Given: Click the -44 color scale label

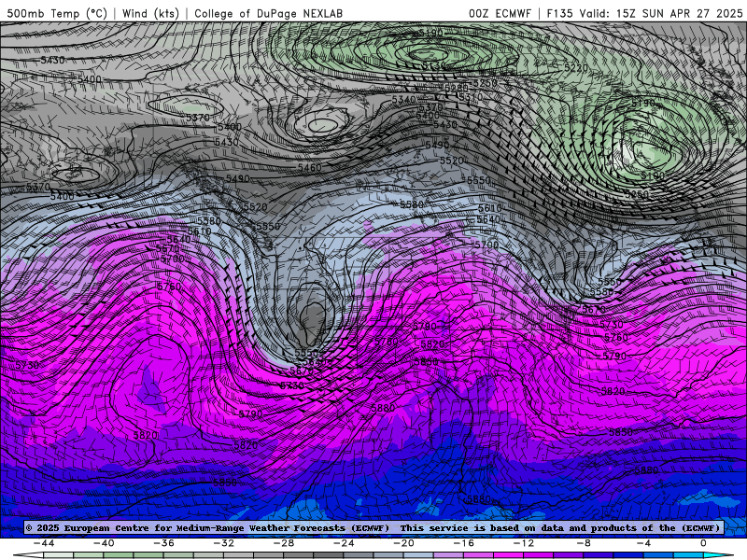Looking at the screenshot, I should coord(44,543).
